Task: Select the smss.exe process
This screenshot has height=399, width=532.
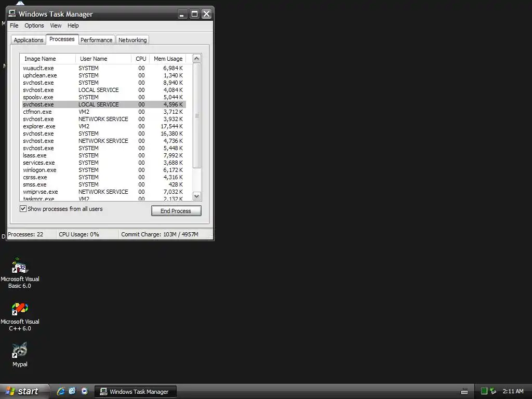Action: tap(104, 184)
